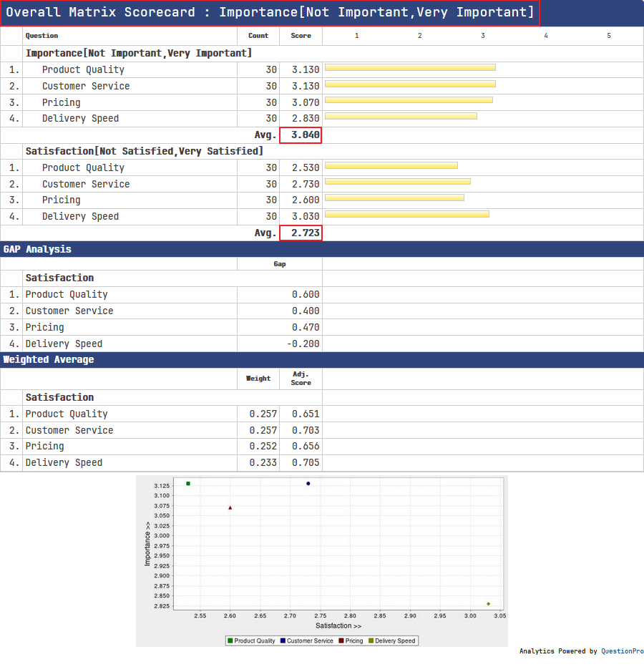
Task: Click the Importance average value 3.040
Action: tap(301, 135)
